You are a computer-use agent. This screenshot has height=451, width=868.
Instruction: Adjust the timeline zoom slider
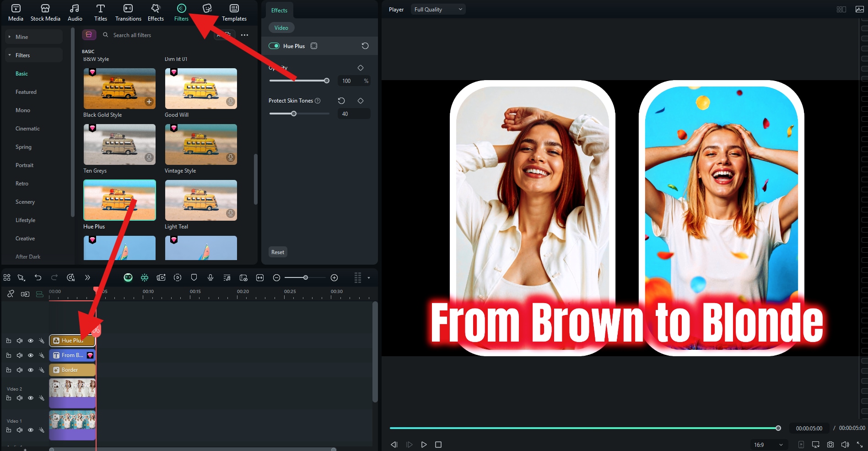[x=305, y=277]
